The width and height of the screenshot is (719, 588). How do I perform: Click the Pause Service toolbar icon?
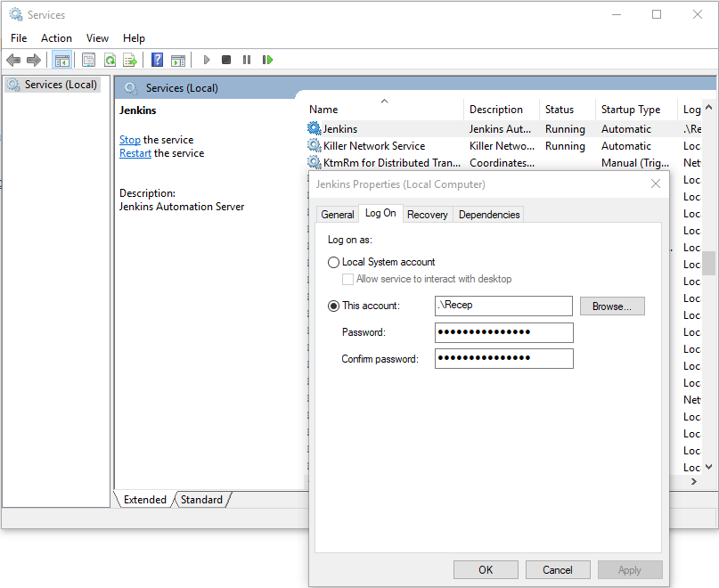tap(246, 60)
